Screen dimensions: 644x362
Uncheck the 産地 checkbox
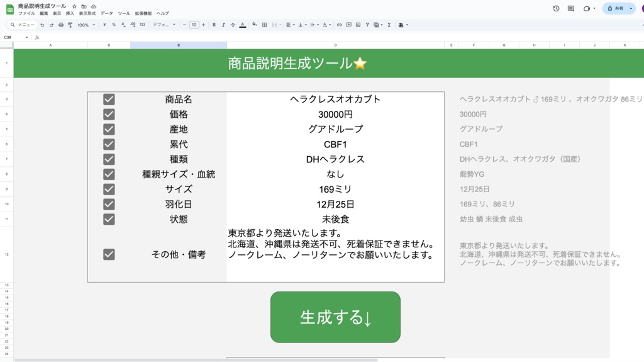[x=109, y=129]
